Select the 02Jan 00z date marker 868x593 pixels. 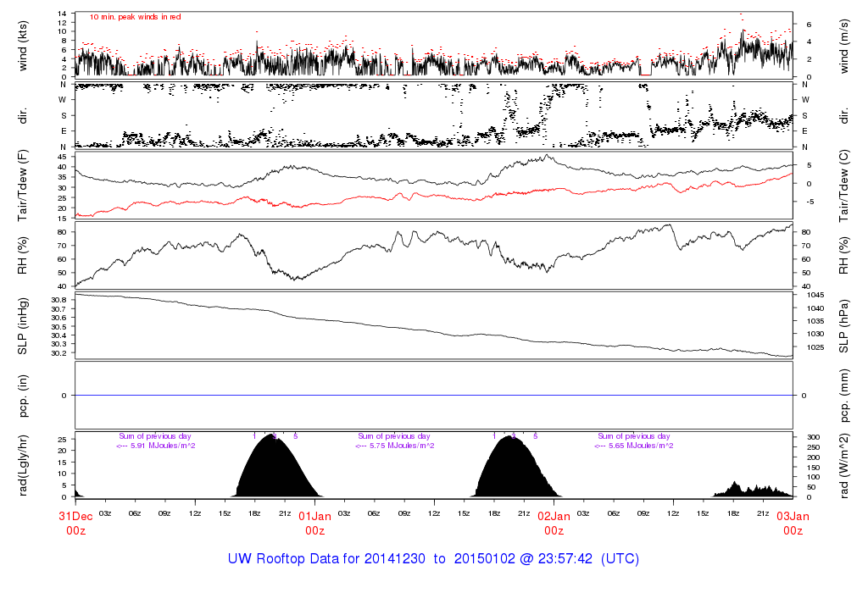point(554,523)
